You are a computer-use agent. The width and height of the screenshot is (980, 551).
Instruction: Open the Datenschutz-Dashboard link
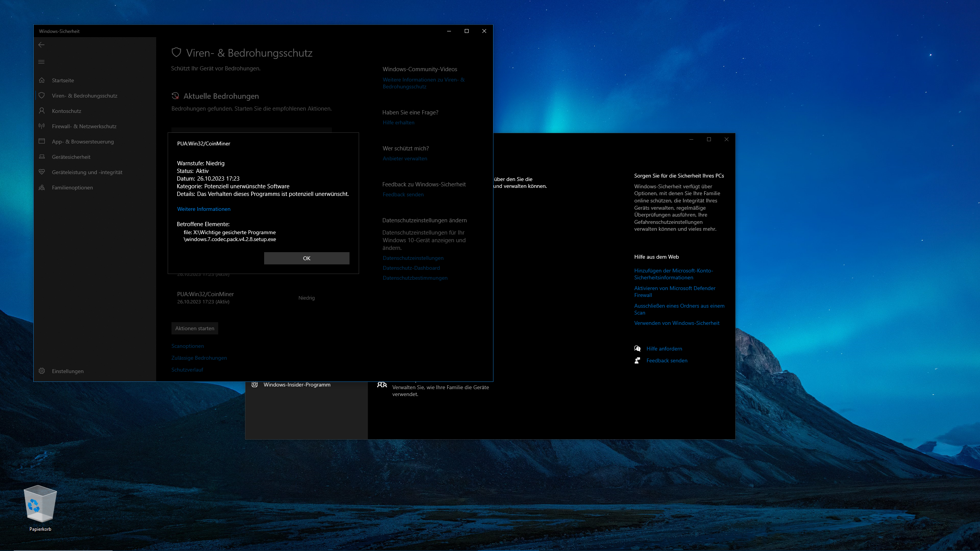coord(411,268)
